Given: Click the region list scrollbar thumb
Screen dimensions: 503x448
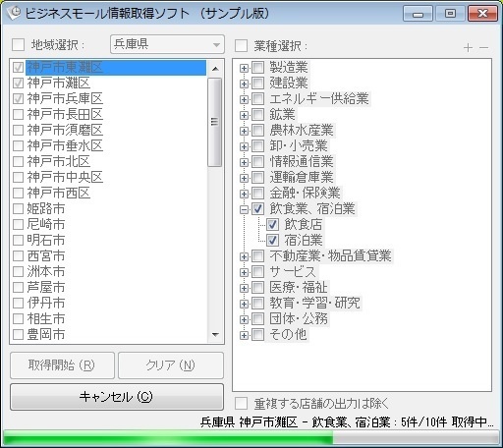Looking at the screenshot, I should [x=215, y=122].
